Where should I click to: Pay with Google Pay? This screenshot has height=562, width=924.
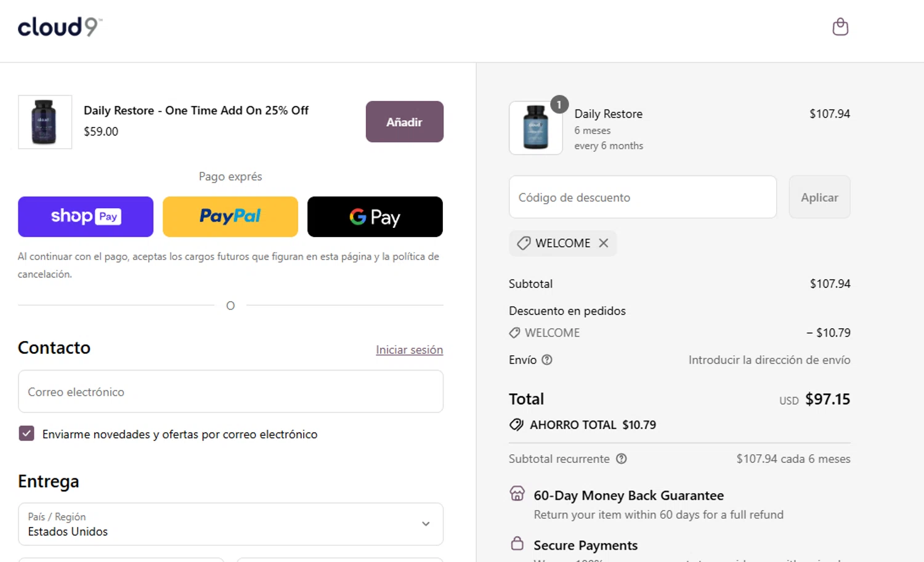point(375,217)
